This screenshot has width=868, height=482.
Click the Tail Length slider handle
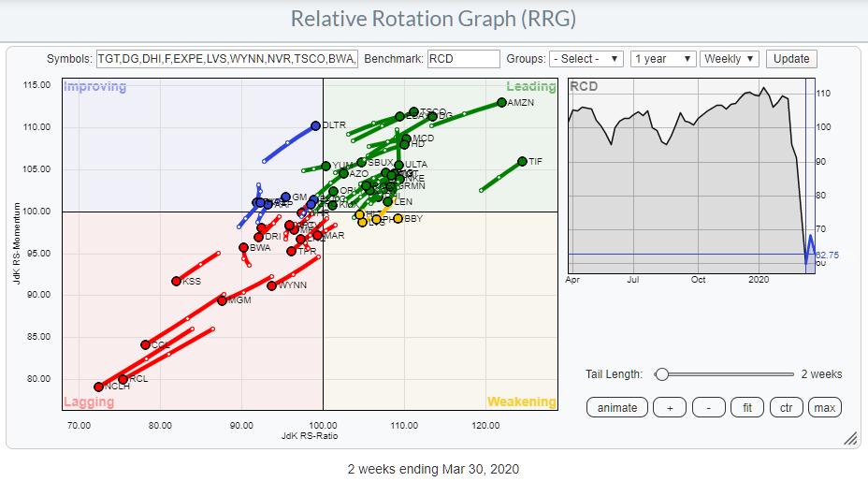click(x=662, y=374)
